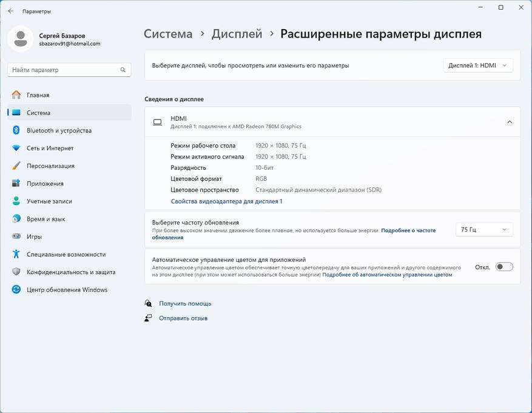Open Bluetooth и устройства section
Viewport: 532px width, 413px height.
(69, 130)
